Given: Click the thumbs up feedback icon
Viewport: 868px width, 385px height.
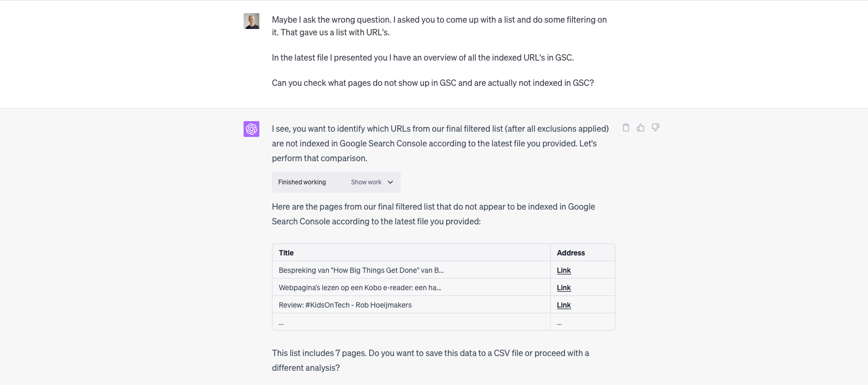Looking at the screenshot, I should (641, 127).
